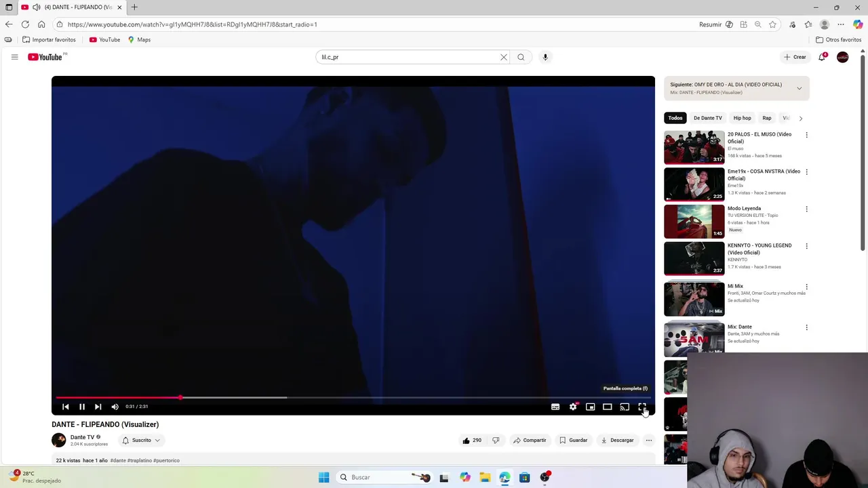The height and width of the screenshot is (488, 868).
Task: Open the Importar favoritos bookmark
Action: pos(49,40)
